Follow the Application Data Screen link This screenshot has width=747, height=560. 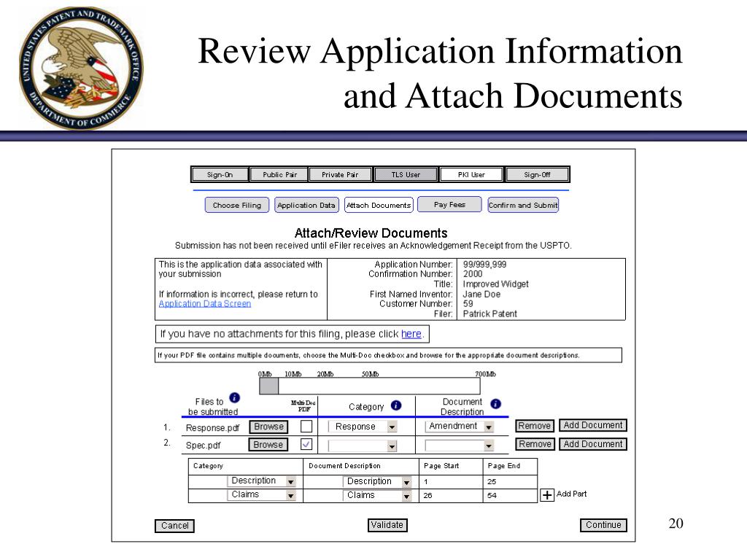pyautogui.click(x=205, y=304)
